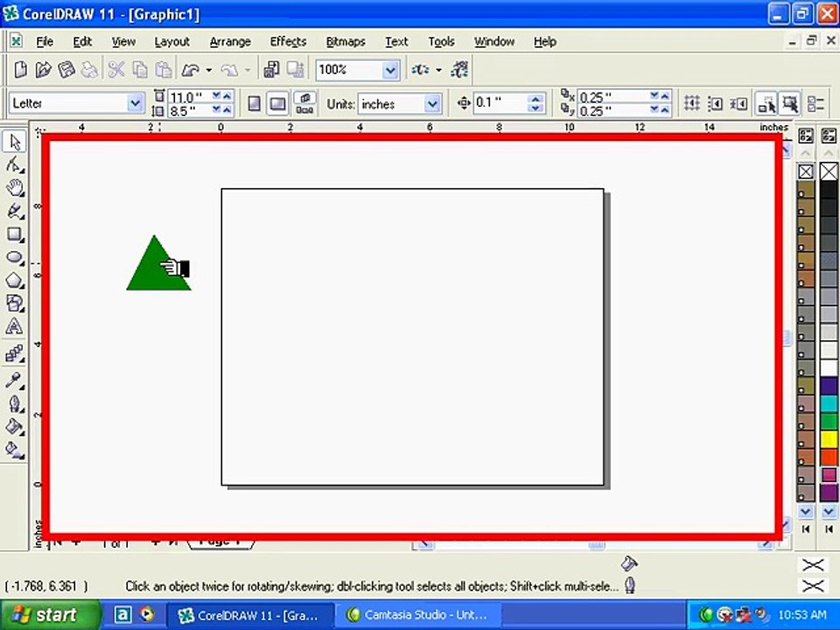Pick the cyan color swatch
Screen dimensions: 840x630
829,403
